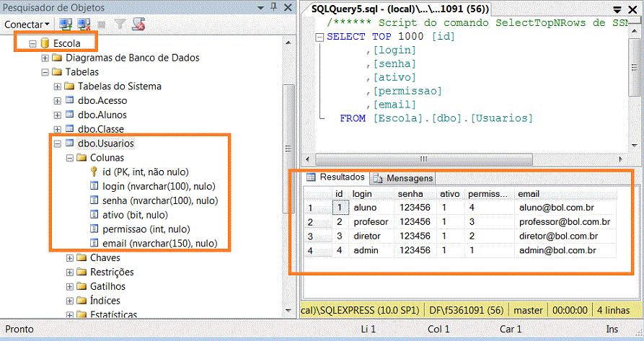Collapse the Escola database node
This screenshot has height=341, width=644.
click(33, 43)
